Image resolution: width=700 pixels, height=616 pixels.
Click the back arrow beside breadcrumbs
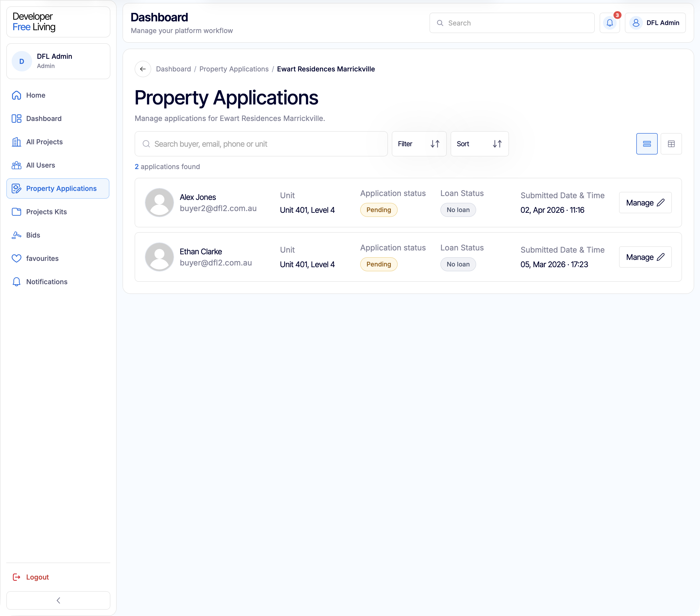tap(143, 69)
